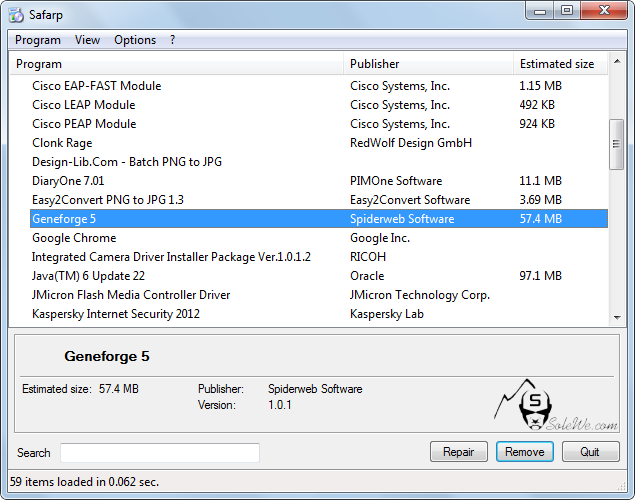Close the Safarp window
635x500 pixels.
pyautogui.click(x=604, y=10)
